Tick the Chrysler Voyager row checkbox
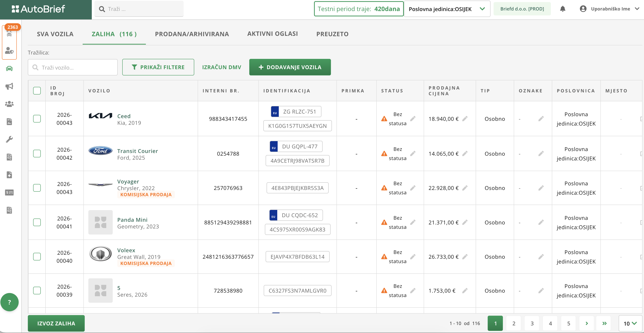 click(x=37, y=188)
